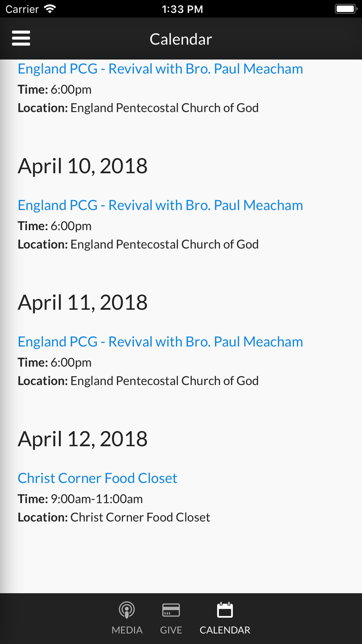Open the hamburger menu
The width and height of the screenshot is (362, 644).
point(21,38)
